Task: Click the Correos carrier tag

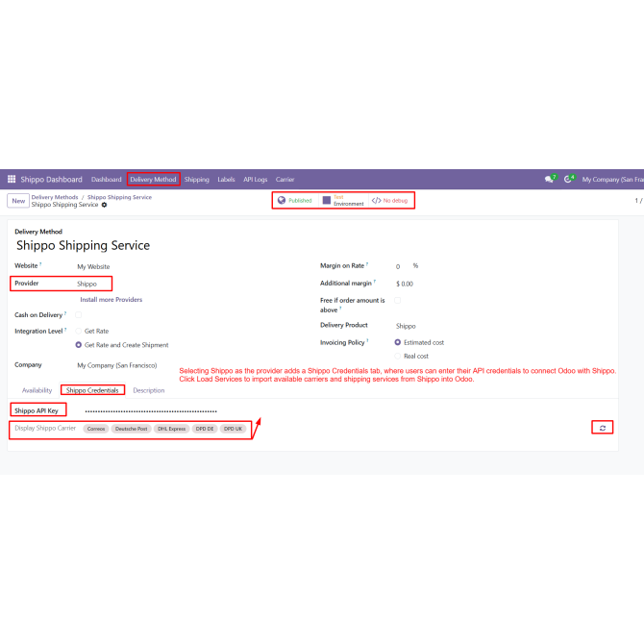Action: click(96, 429)
